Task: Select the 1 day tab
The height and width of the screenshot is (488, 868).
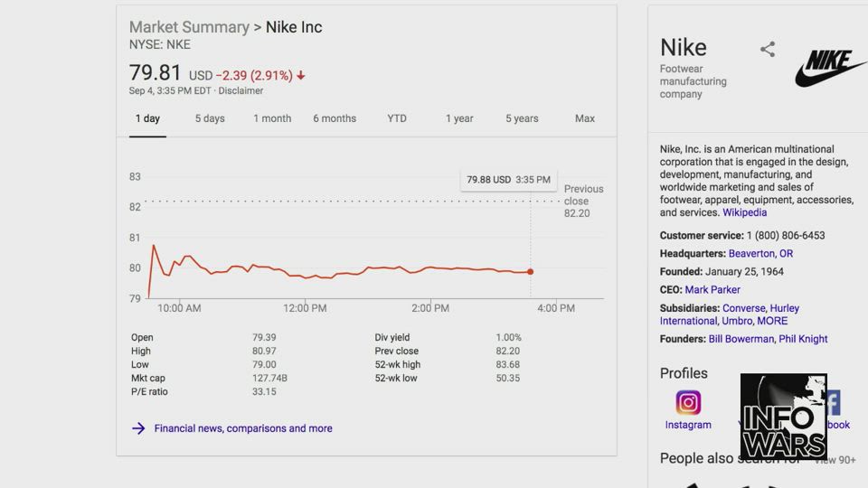Action: [147, 118]
